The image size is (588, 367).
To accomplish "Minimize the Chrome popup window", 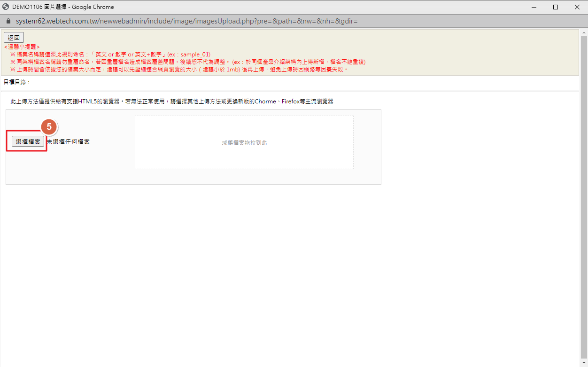I will [x=534, y=7].
